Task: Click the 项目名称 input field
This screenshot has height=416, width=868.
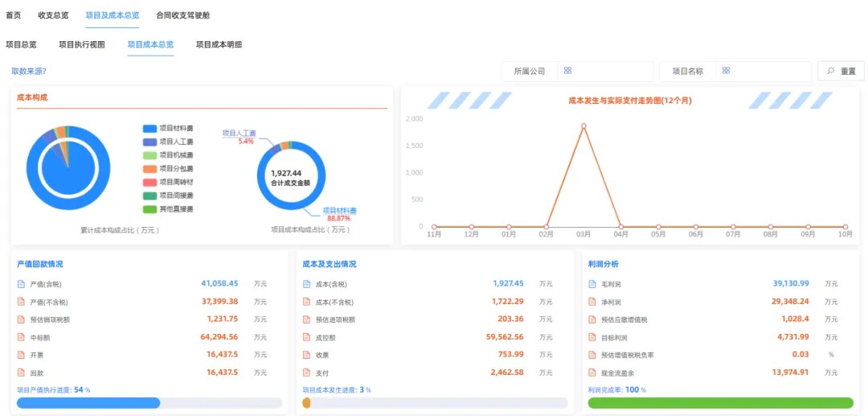Action: (764, 71)
